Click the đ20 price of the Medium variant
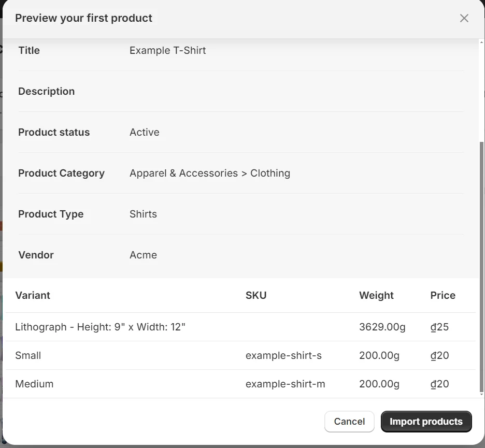485x448 pixels. click(x=439, y=384)
